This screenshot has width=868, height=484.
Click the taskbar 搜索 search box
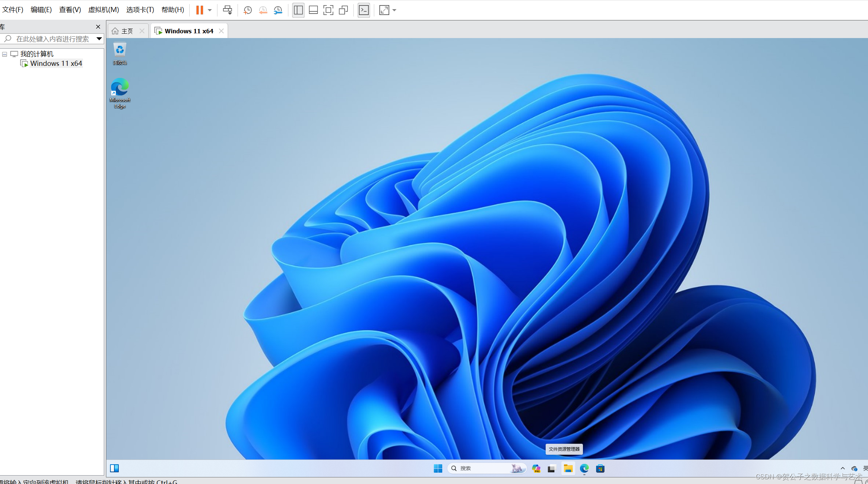click(487, 469)
